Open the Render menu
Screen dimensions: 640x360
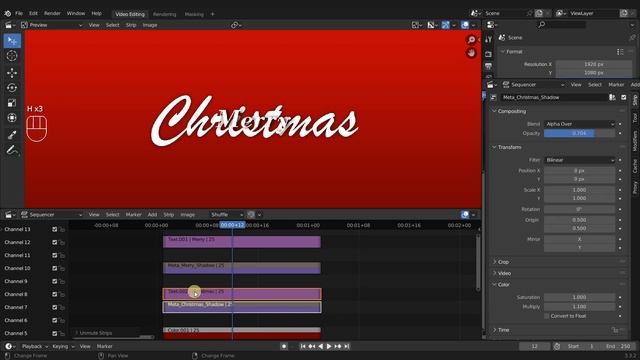[x=52, y=13]
